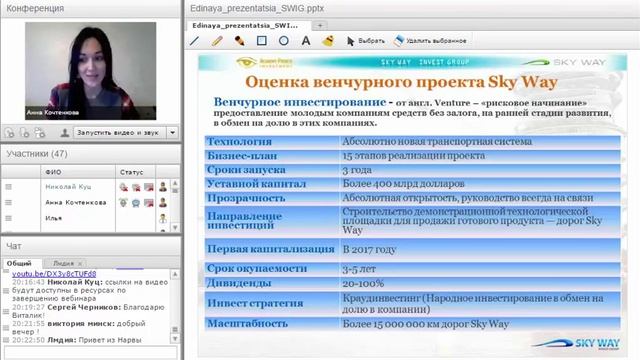
Task: Click chat message from Сергей Черников
Action: point(88,311)
